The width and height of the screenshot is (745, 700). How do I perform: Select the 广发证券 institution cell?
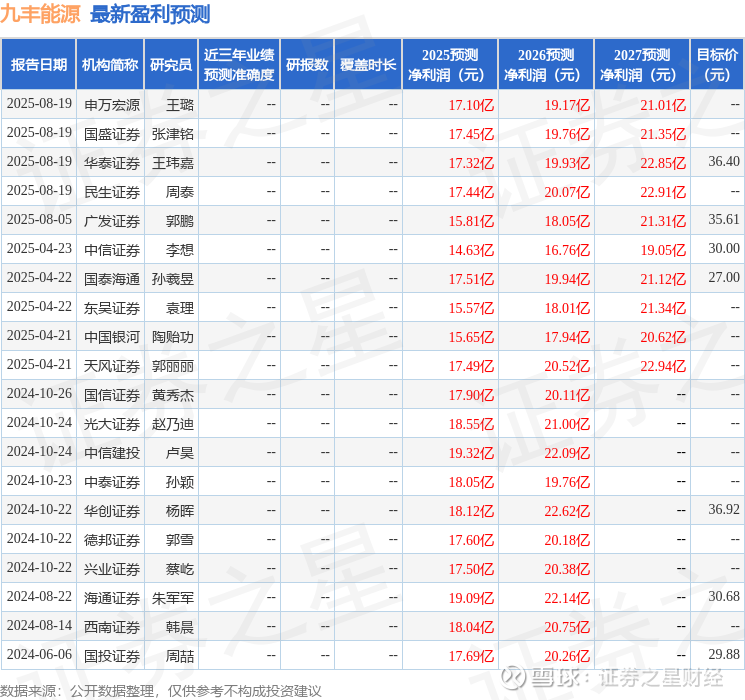click(112, 221)
